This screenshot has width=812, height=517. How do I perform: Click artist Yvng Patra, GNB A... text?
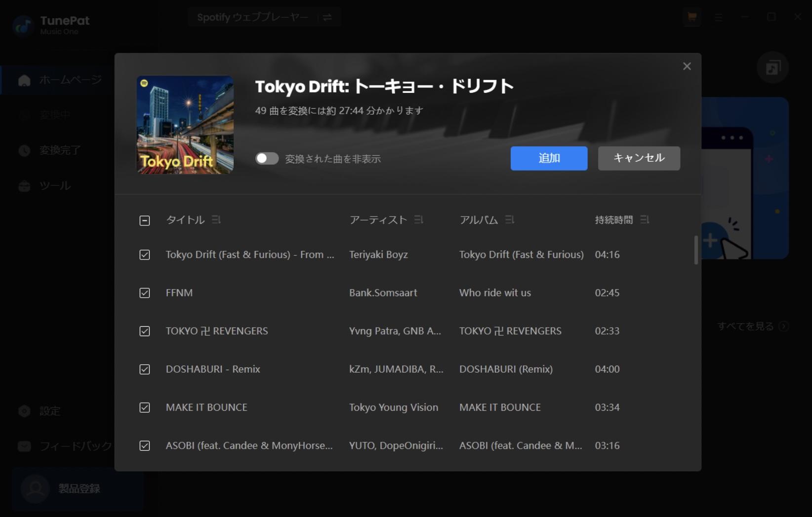point(395,331)
